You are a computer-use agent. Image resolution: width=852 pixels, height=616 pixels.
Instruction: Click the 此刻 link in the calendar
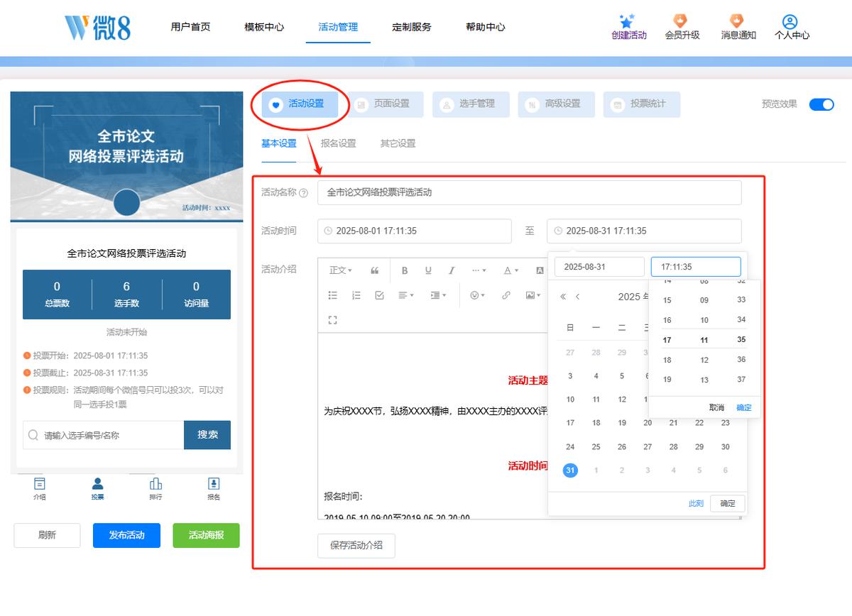(696, 504)
